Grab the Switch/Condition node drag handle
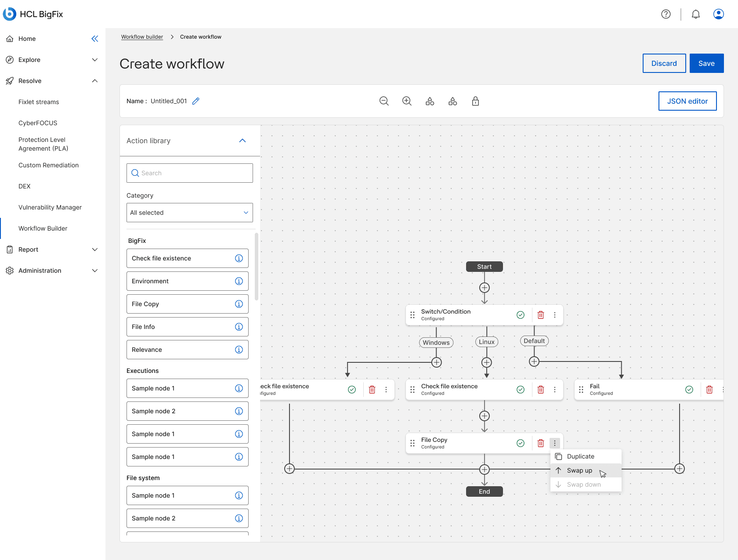 click(412, 315)
